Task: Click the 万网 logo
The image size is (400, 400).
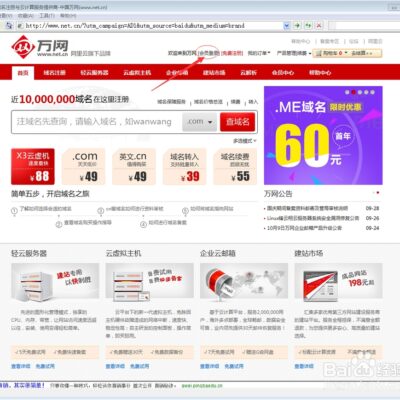Action: (40, 48)
